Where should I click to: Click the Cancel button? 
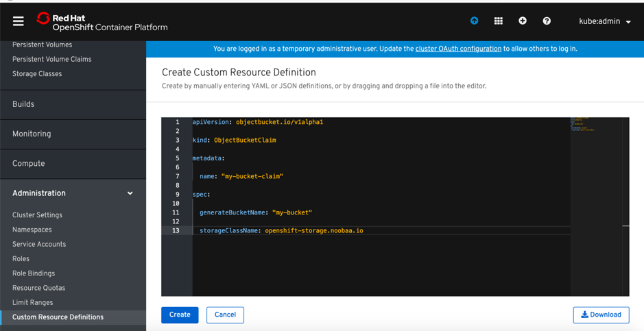(225, 315)
